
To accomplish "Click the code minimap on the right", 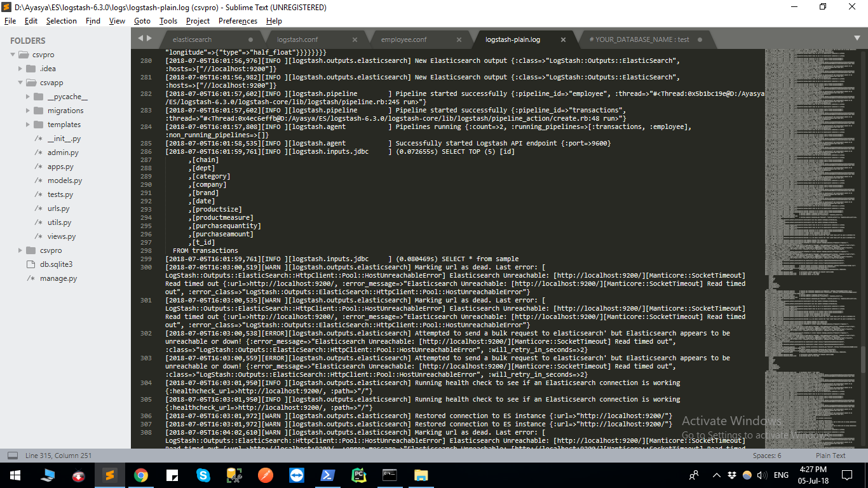I will [813, 248].
